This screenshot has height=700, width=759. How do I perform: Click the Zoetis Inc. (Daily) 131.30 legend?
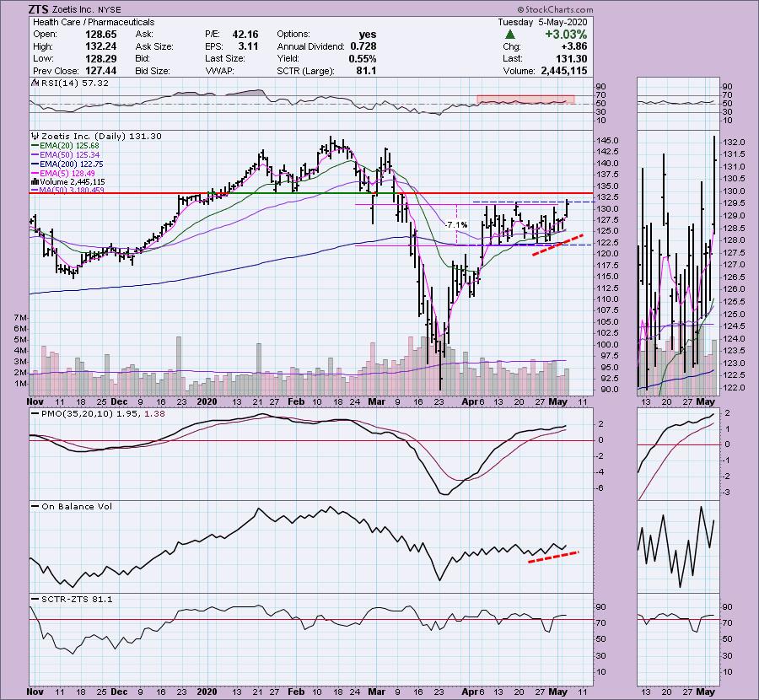tap(101, 137)
